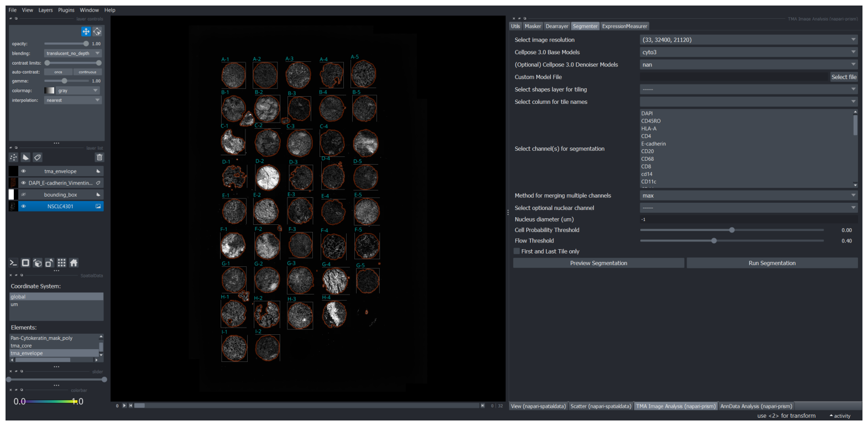Change order of visible axes icon

coord(38,263)
